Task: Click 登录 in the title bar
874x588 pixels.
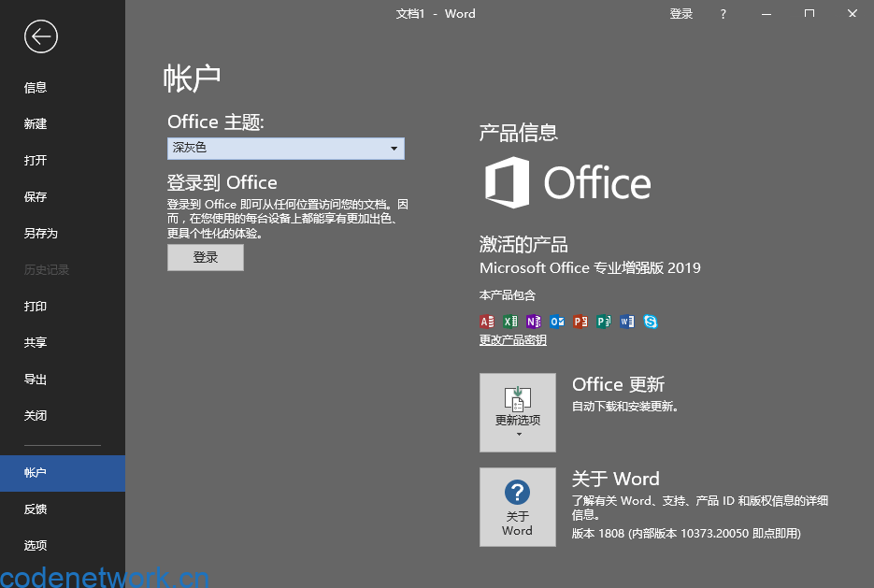Action: click(x=681, y=13)
